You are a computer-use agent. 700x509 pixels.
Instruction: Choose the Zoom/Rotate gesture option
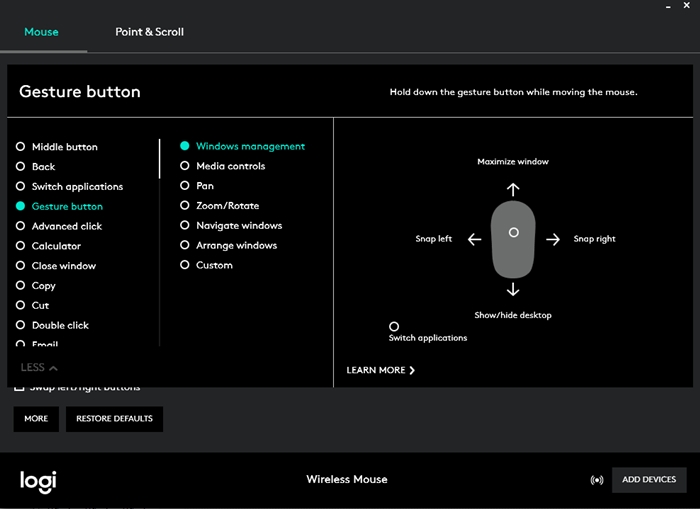tap(227, 206)
